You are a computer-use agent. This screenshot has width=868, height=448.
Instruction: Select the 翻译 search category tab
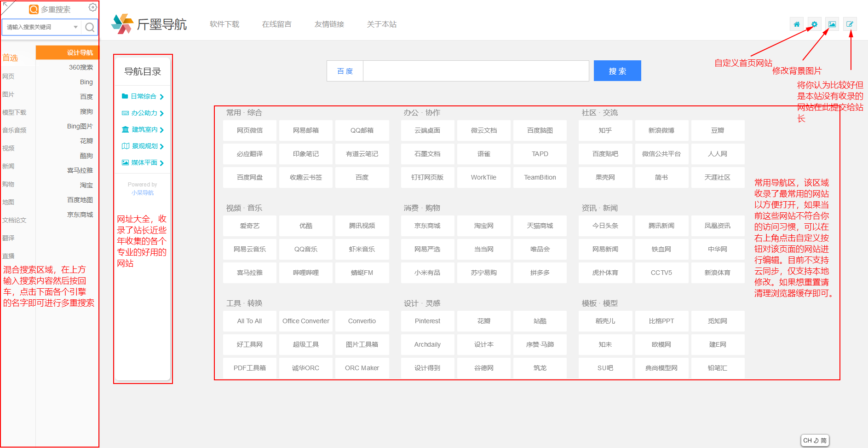click(x=8, y=238)
